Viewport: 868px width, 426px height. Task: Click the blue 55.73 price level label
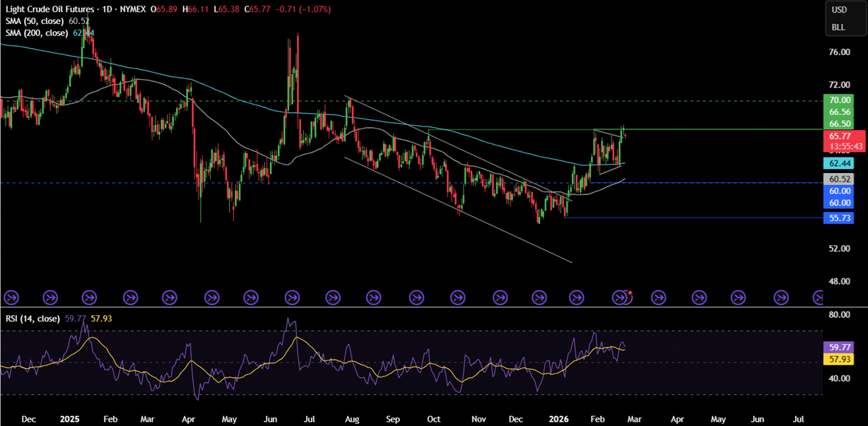point(840,218)
